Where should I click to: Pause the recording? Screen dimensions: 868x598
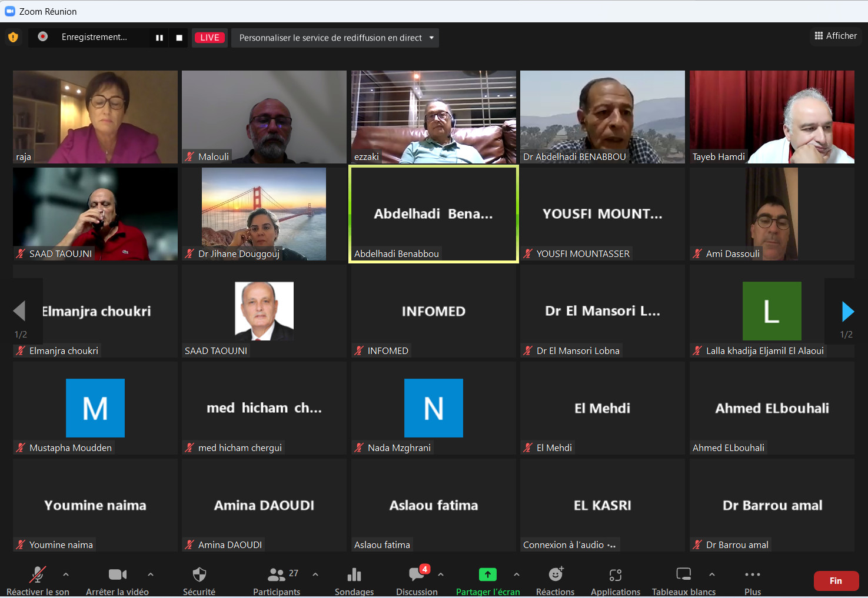[x=159, y=38]
